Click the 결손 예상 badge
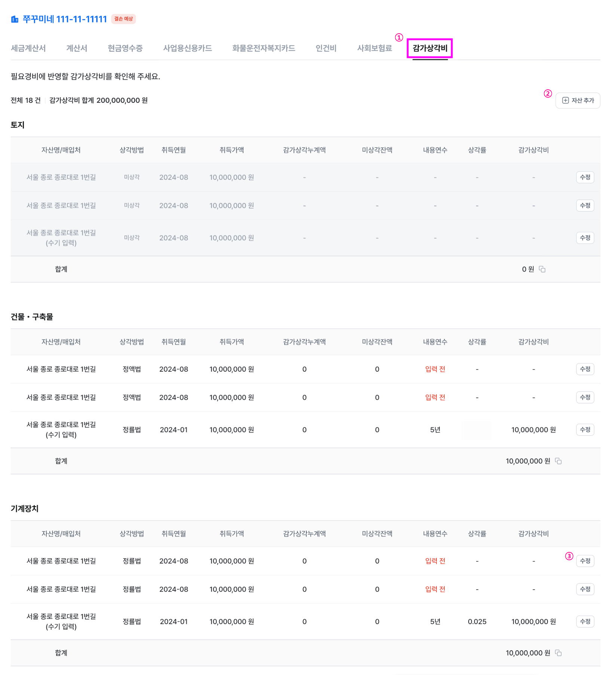Image resolution: width=616 pixels, height=675 pixels. (123, 19)
